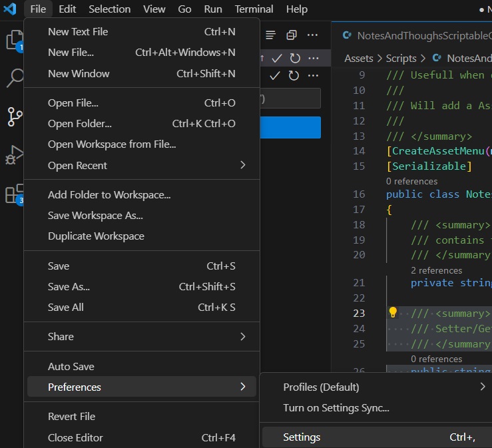Select Turn on Settings Sync
Image resolution: width=492 pixels, height=448 pixels.
tap(336, 407)
